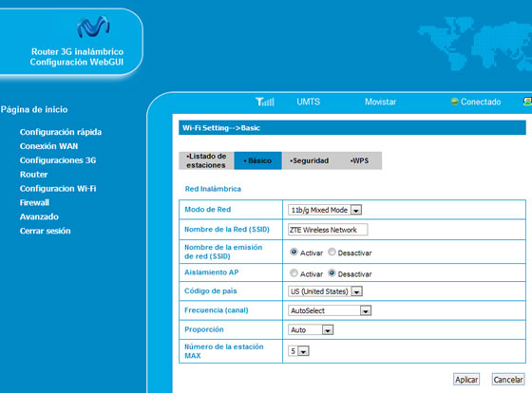The height and width of the screenshot is (393, 532).
Task: Click the SSID network name field
Action: 328,230
